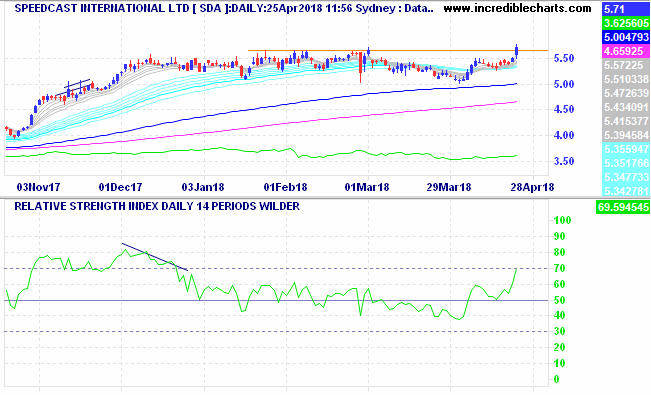Select the green 3.625605 indicator value

point(626,23)
